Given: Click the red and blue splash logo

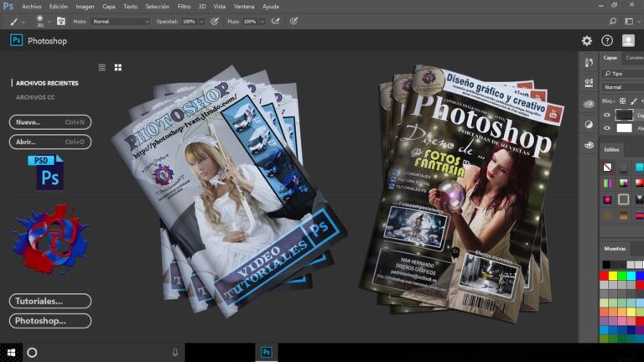Looking at the screenshot, I should tap(50, 240).
